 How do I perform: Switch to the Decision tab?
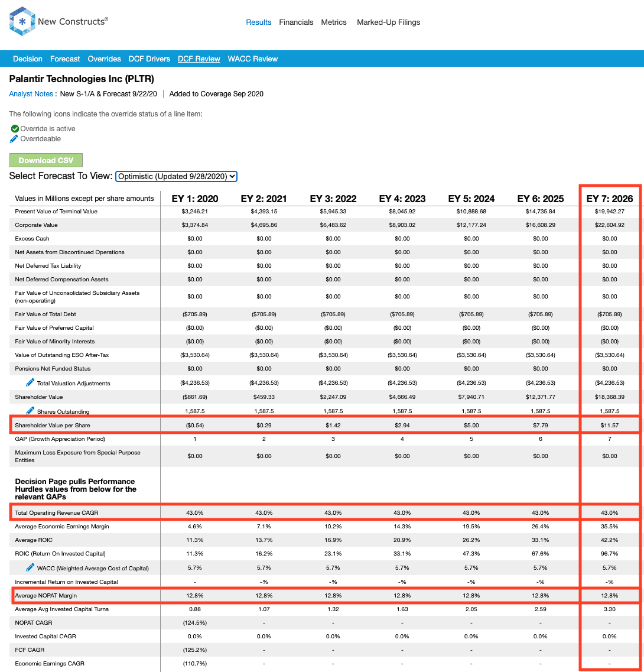point(27,59)
